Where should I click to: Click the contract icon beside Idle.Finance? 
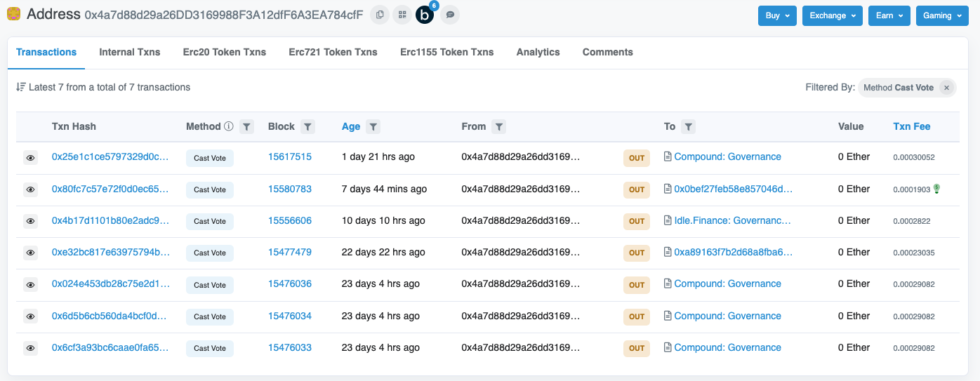(668, 220)
